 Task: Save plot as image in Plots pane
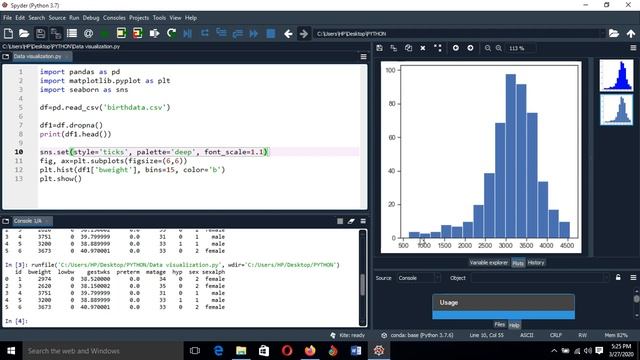pos(380,48)
